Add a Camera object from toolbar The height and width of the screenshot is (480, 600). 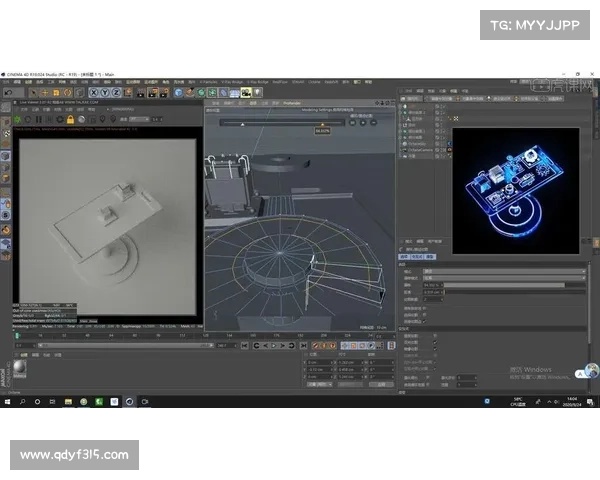(246, 93)
